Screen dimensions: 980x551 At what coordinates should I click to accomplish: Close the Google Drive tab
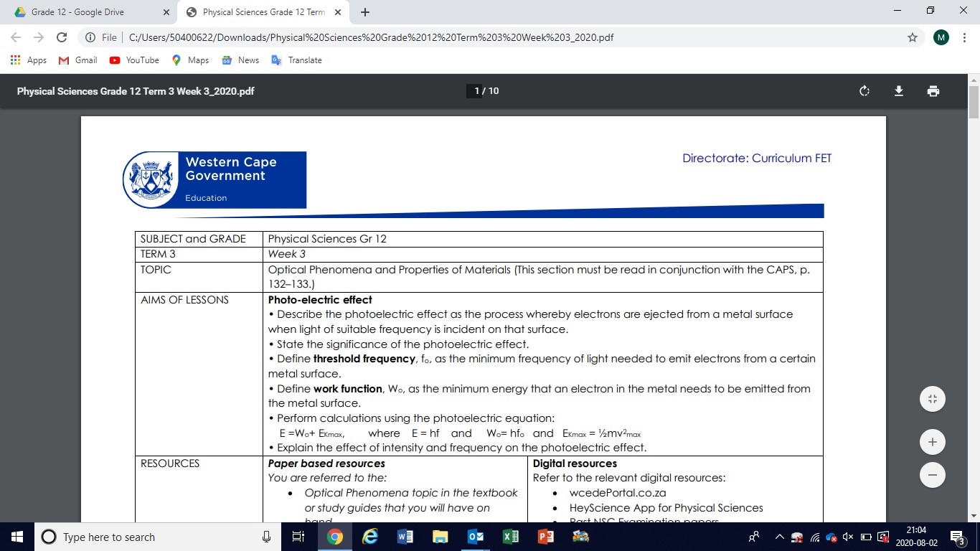[x=166, y=12]
